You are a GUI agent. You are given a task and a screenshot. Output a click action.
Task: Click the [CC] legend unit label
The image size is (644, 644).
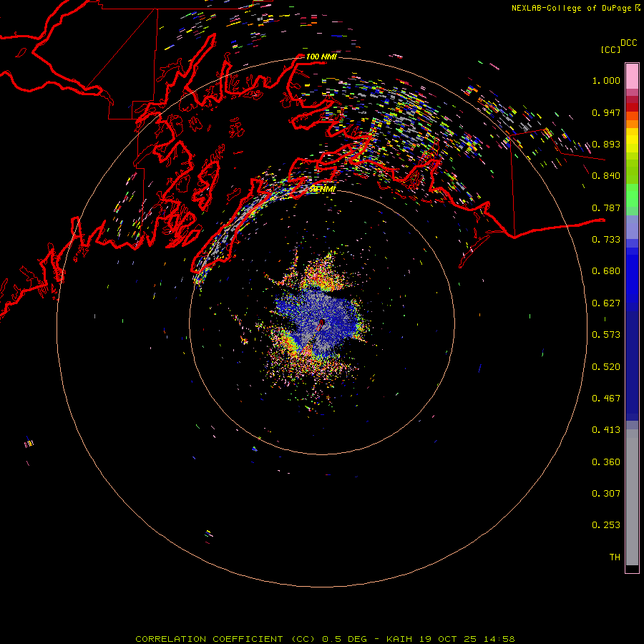point(610,49)
